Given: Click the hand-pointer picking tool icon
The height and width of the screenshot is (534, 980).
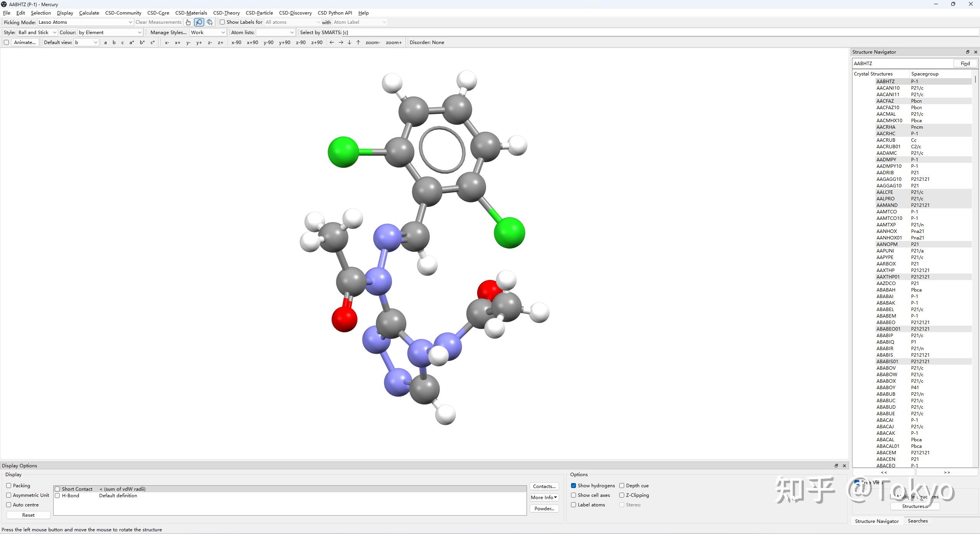Looking at the screenshot, I should pyautogui.click(x=188, y=22).
